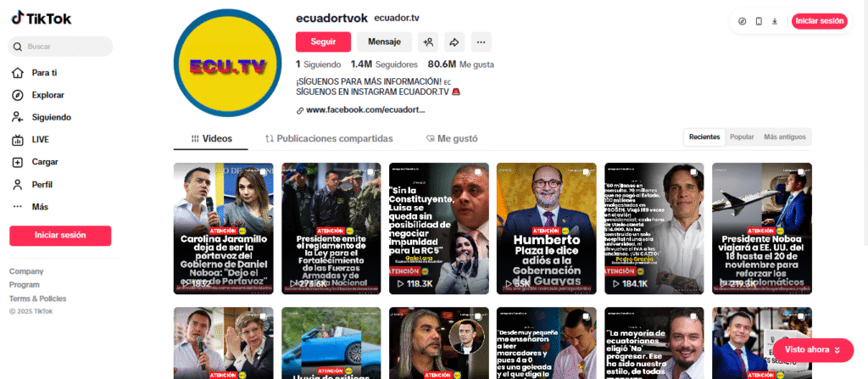
Task: Open the www.facebook.com/ecuadort... profile link
Action: pos(361,109)
